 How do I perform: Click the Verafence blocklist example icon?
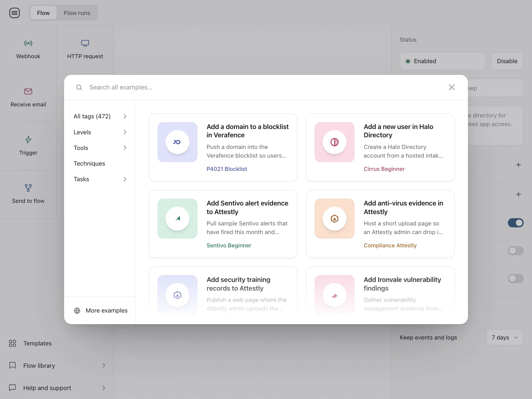click(178, 142)
